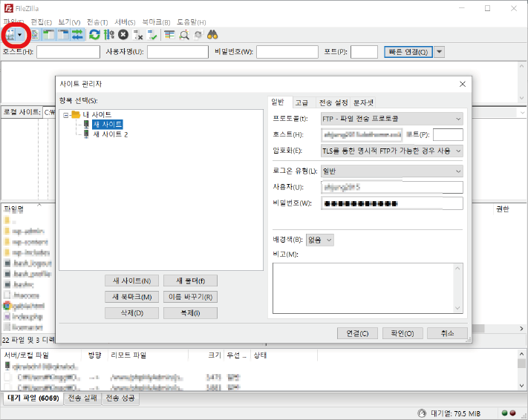528x420 pixels.
Task: Toggle remote directory tree icon
Action: click(63, 35)
